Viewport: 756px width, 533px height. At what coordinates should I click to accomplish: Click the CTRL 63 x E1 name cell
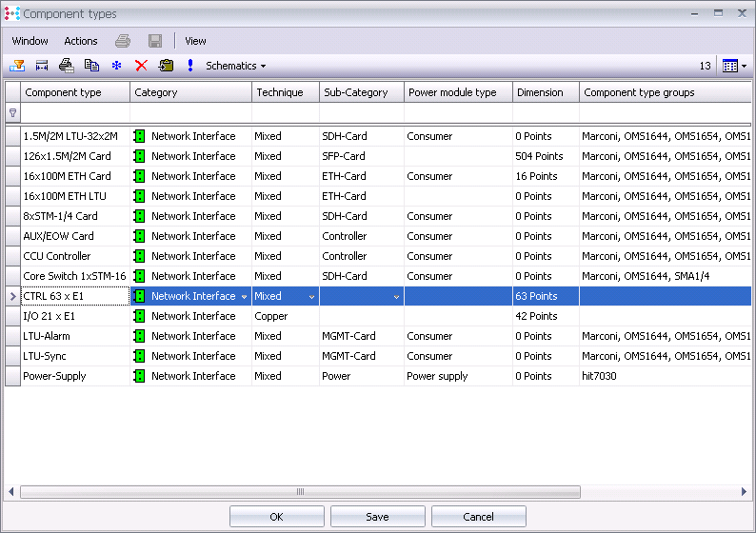coord(75,296)
